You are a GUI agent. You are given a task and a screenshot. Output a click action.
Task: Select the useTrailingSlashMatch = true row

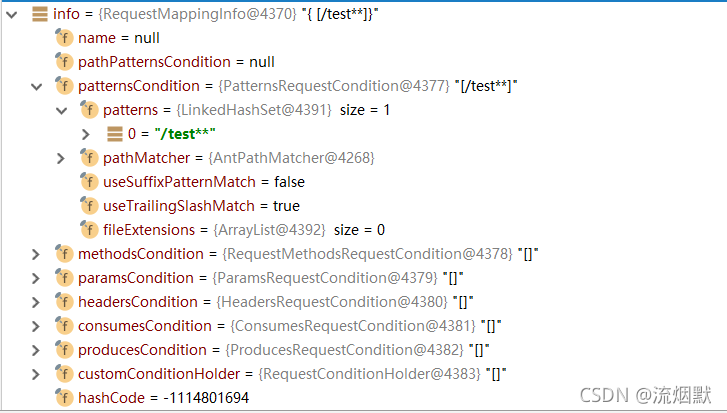(201, 206)
